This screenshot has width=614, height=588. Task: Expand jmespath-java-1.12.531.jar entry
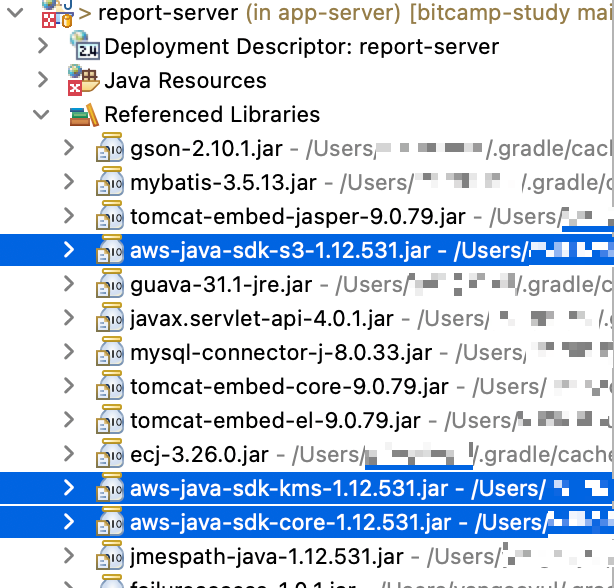coord(69,556)
